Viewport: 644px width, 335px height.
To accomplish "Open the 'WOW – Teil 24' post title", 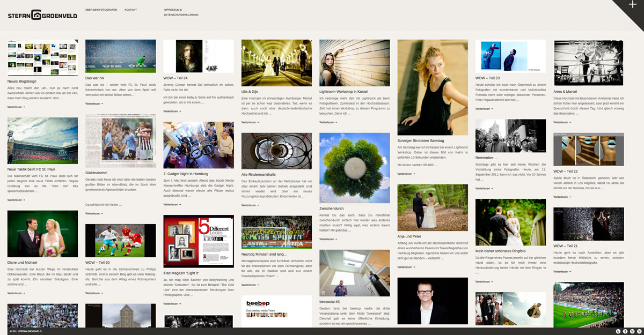I will click(175, 78).
